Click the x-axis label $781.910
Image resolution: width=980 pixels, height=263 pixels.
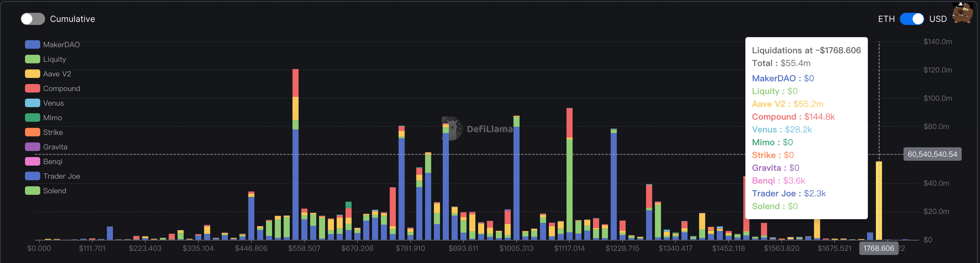coord(410,248)
